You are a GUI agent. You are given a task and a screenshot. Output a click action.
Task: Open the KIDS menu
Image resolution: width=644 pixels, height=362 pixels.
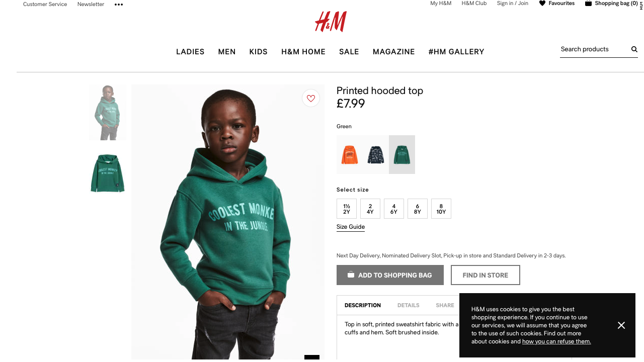tap(259, 52)
